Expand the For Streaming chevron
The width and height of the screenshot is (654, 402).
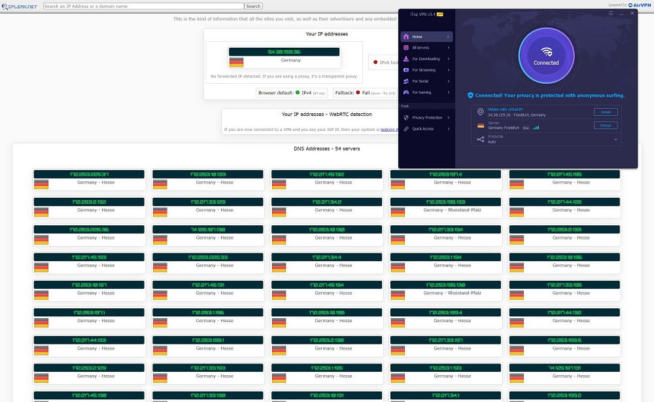coord(448,70)
